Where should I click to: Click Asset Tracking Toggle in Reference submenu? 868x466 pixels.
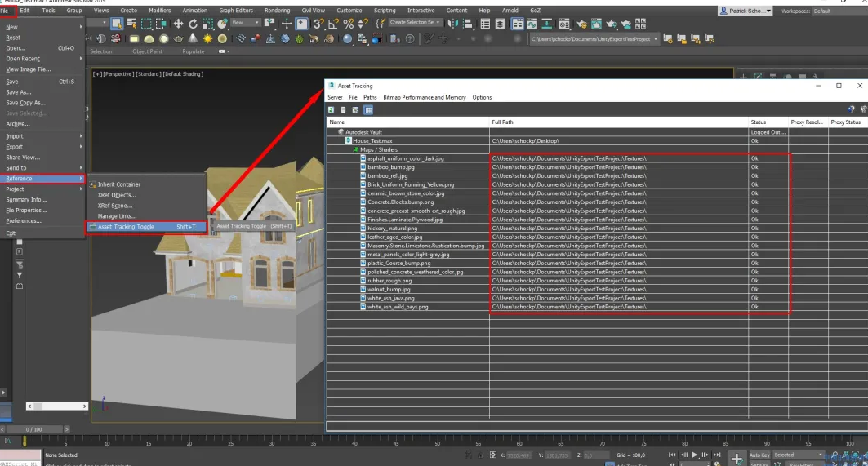coord(147,226)
